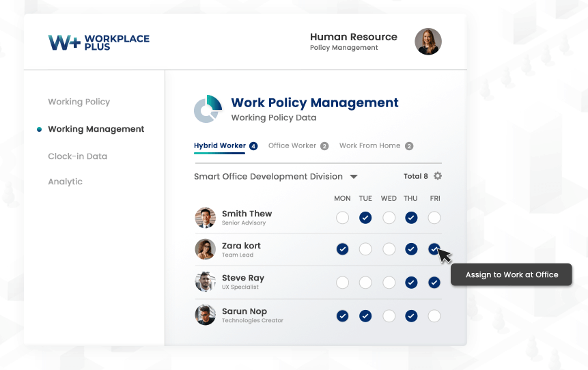588x370 pixels.
Task: Click Steve Ray's profile photo
Action: 206,282
